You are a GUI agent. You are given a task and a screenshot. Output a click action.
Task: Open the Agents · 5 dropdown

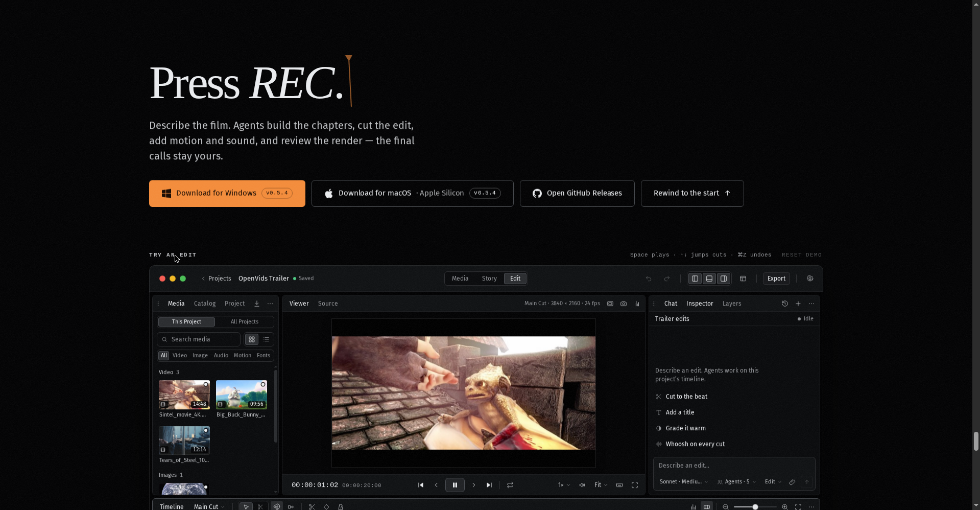click(x=736, y=482)
